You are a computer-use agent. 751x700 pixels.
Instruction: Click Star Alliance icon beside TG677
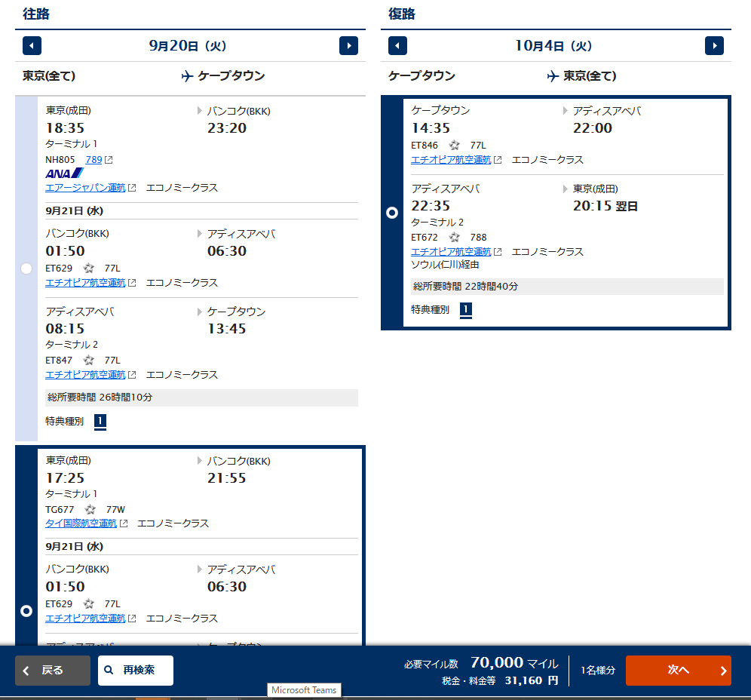tap(90, 509)
